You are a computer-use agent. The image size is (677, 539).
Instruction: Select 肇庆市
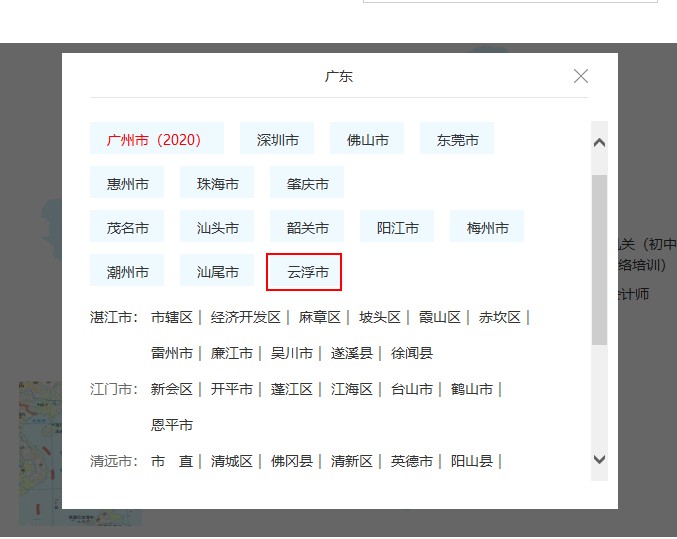tap(307, 182)
